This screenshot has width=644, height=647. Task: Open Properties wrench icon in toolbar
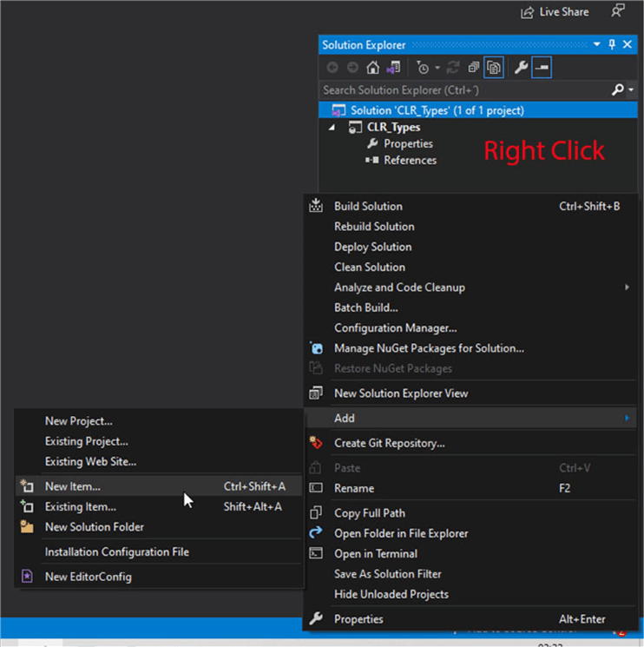(x=521, y=68)
